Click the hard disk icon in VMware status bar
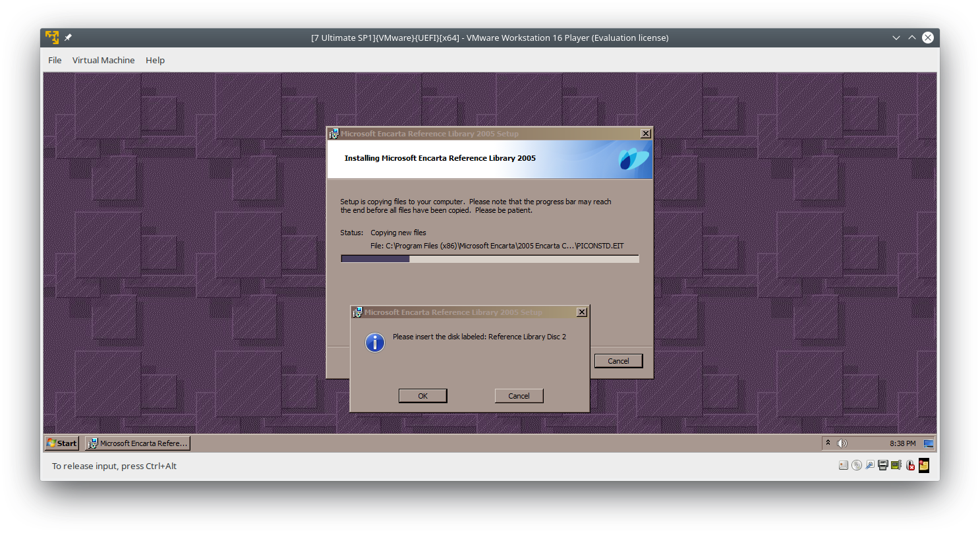 (x=844, y=465)
